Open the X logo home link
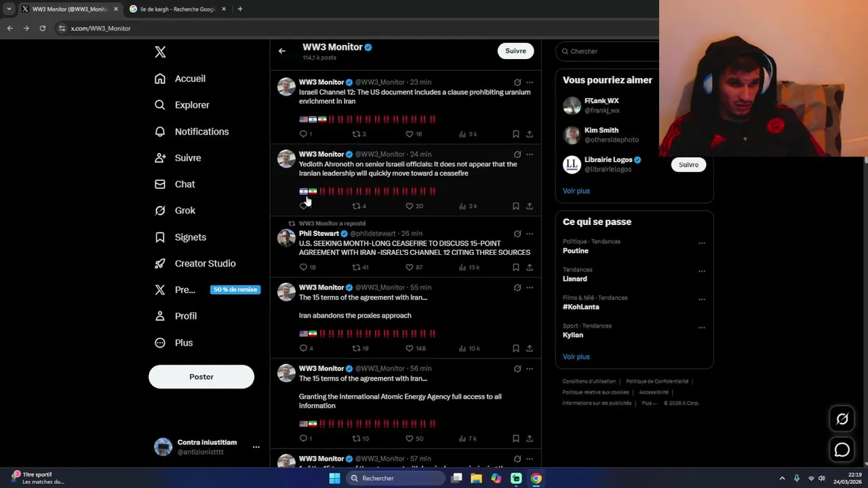The width and height of the screenshot is (868, 488). pyautogui.click(x=160, y=52)
